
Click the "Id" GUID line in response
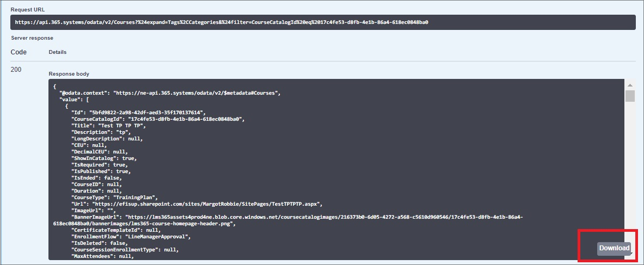click(139, 112)
